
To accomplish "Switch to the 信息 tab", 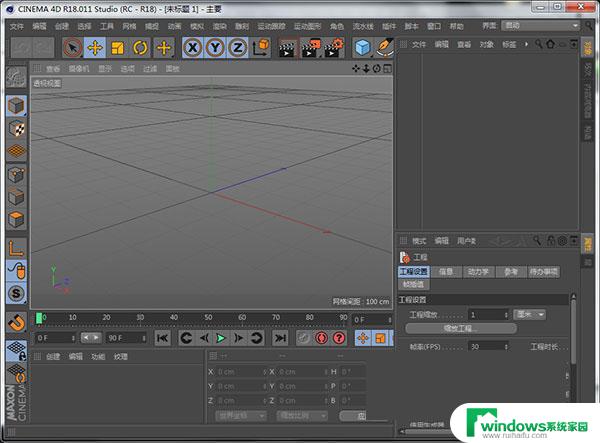I will click(x=446, y=272).
